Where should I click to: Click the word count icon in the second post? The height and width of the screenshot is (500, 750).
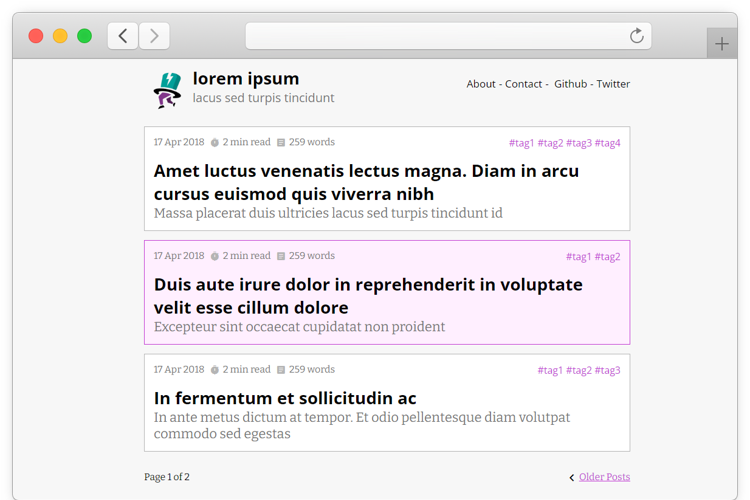pyautogui.click(x=281, y=257)
